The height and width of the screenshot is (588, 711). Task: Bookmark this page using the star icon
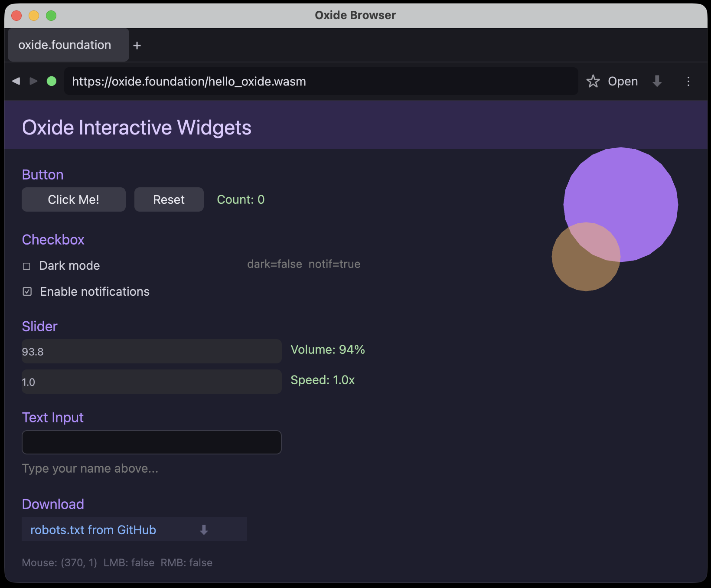coord(593,81)
